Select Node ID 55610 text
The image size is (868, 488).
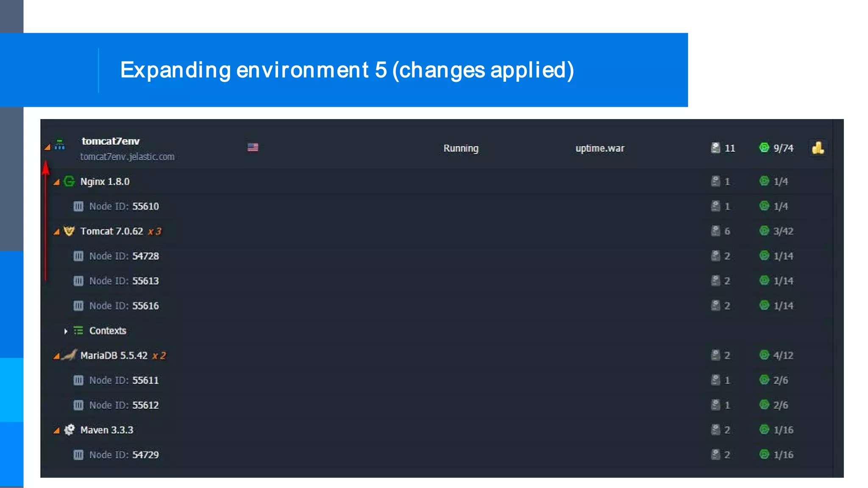[x=124, y=206]
